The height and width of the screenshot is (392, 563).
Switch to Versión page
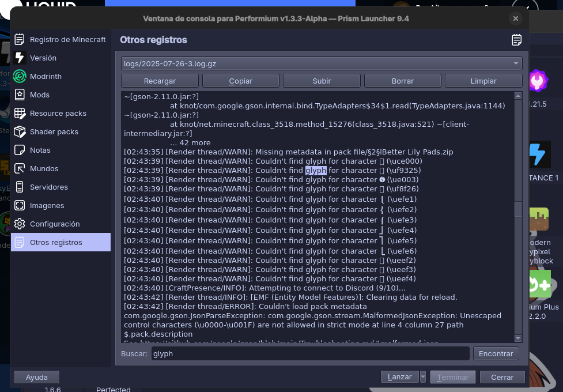point(61,58)
